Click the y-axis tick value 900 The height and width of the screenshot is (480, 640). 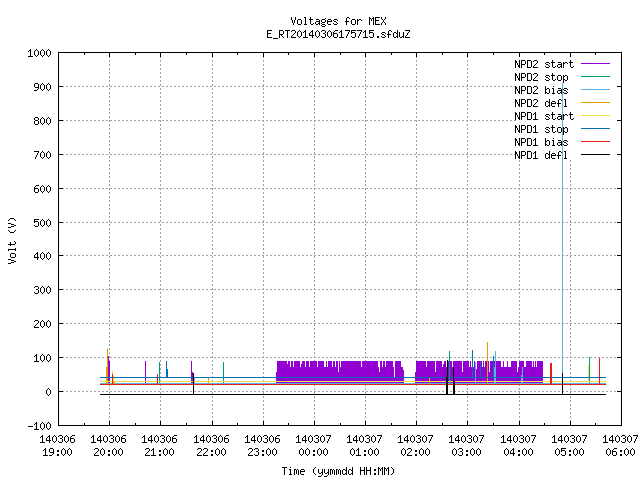(42, 87)
